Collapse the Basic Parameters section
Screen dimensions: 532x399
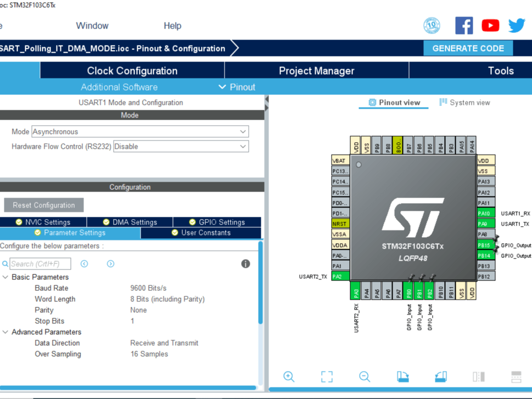coord(5,277)
